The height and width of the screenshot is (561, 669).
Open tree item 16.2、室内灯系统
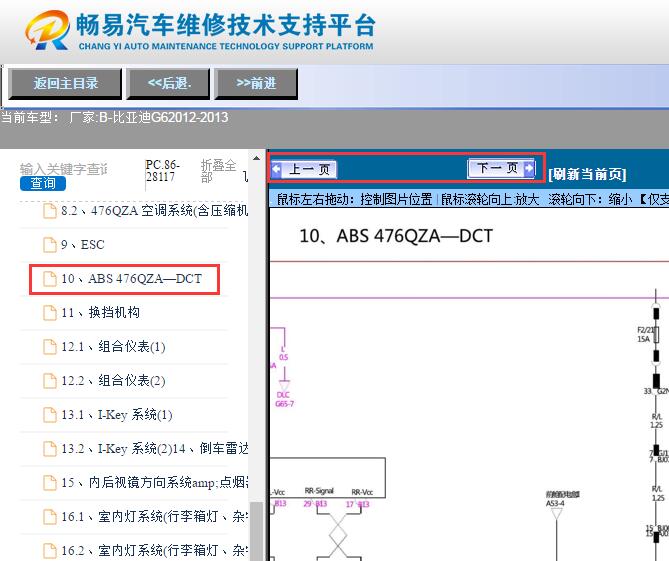click(154, 550)
